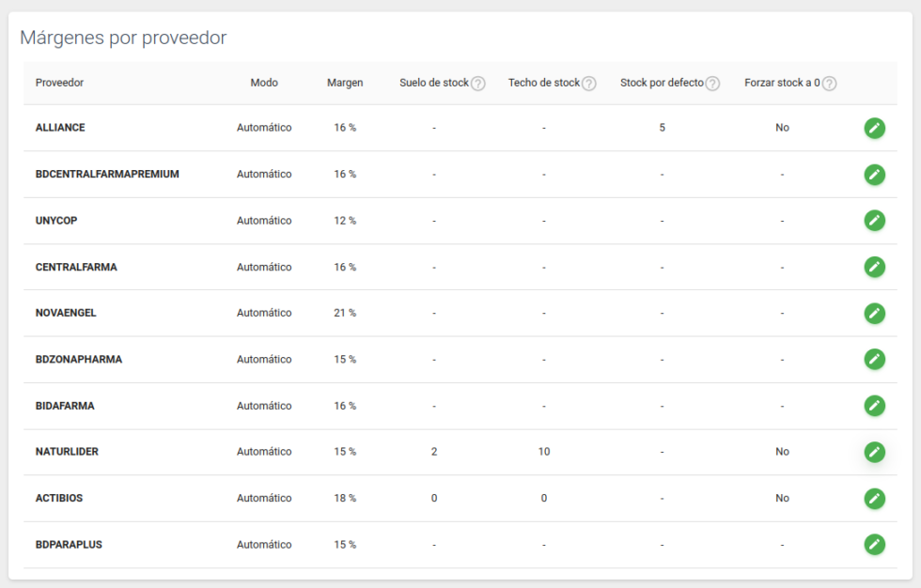The height and width of the screenshot is (588, 921).
Task: Click edit pencil for BDCENTRALFARMAPREMIUM
Action: click(x=874, y=175)
